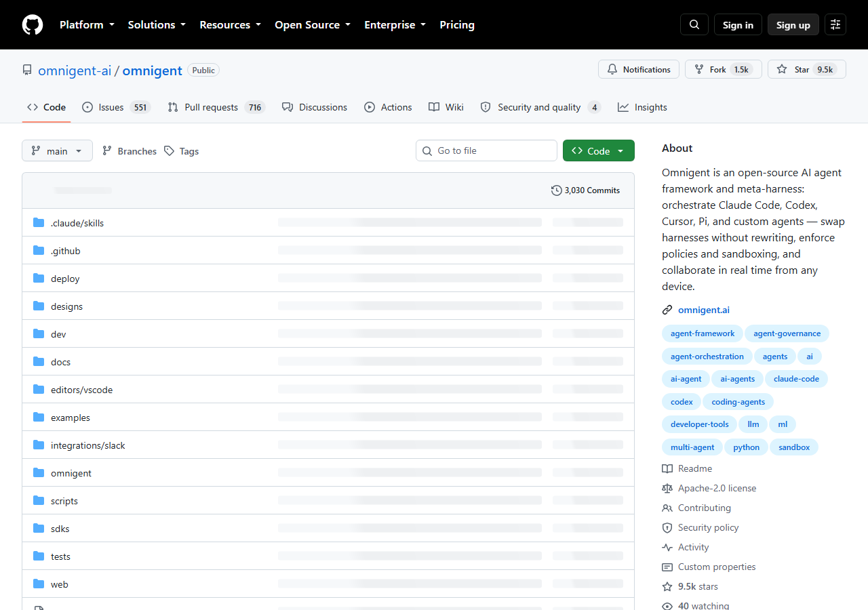Click the omnigent folder icon
Screen dimensions: 868x610
(x=39, y=473)
